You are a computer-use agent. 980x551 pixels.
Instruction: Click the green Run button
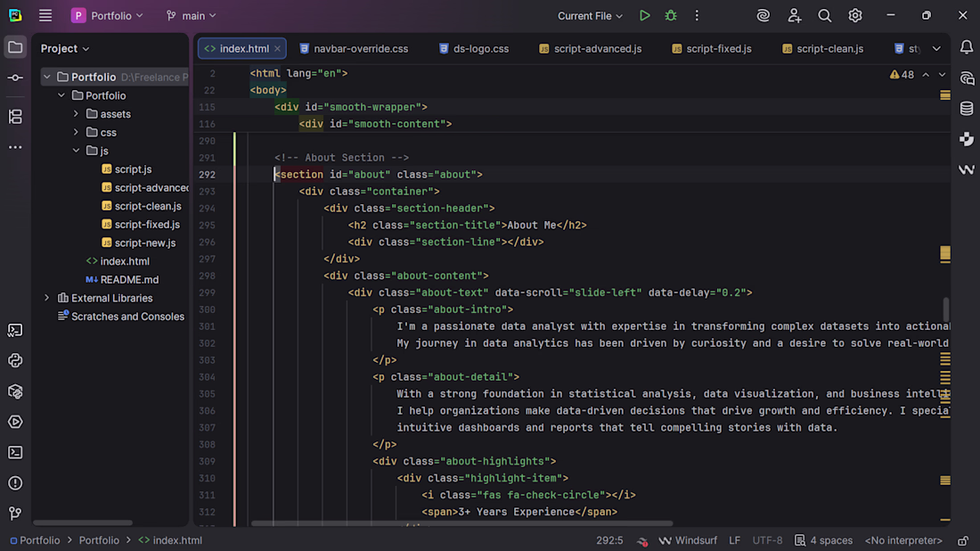click(x=644, y=16)
